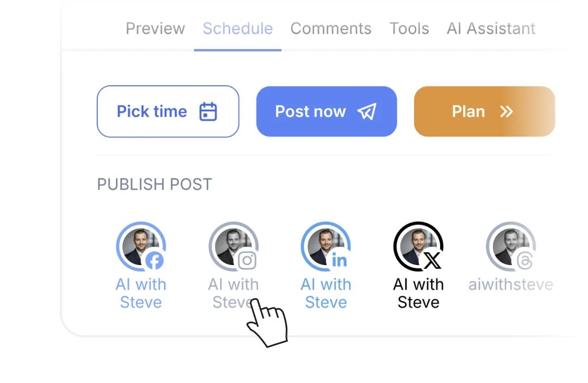Click the paper plane icon on Post now
Image resolution: width=588 pixels, height=383 pixels.
point(367,111)
